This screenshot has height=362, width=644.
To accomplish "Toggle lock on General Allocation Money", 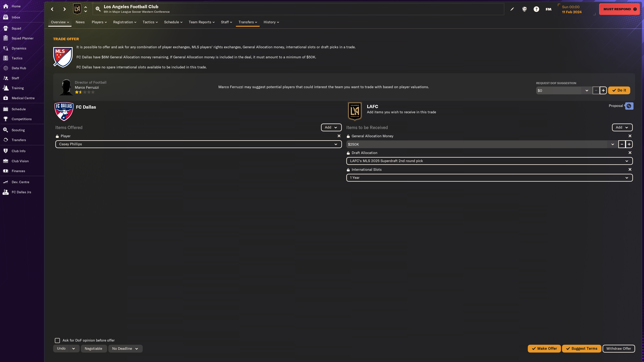I will point(348,136).
